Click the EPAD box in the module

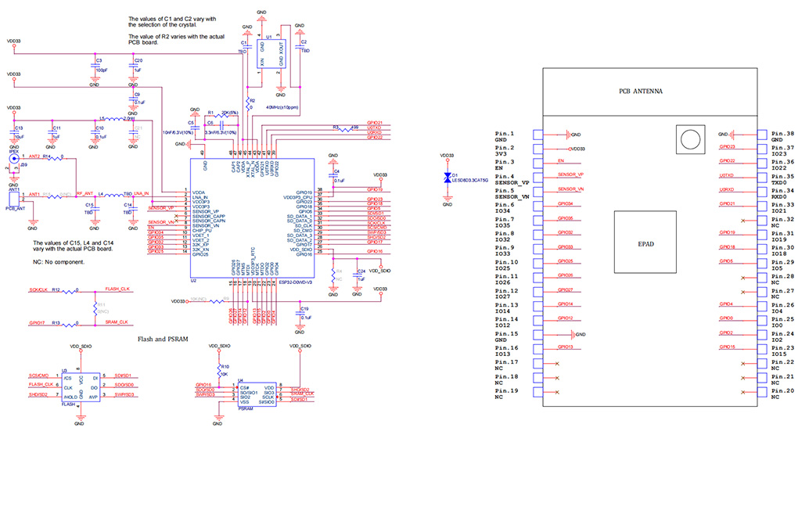(645, 243)
